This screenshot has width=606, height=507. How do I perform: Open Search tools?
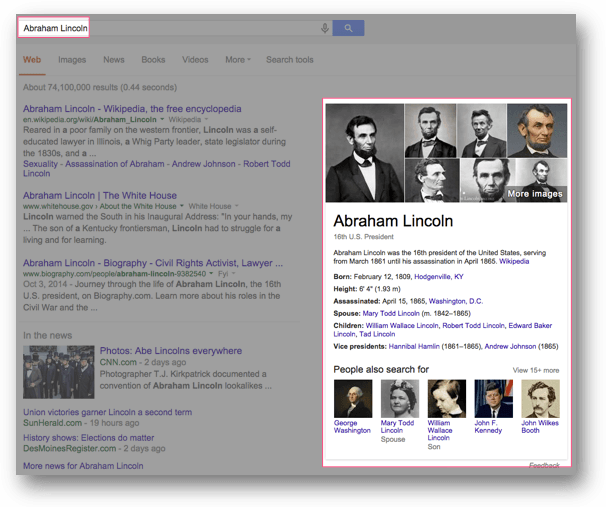pos(289,60)
